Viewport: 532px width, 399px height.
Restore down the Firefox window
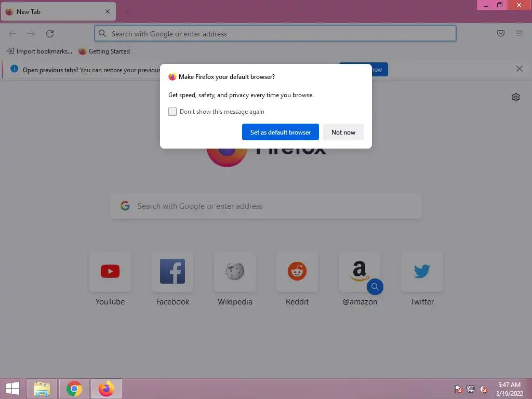[x=500, y=5]
